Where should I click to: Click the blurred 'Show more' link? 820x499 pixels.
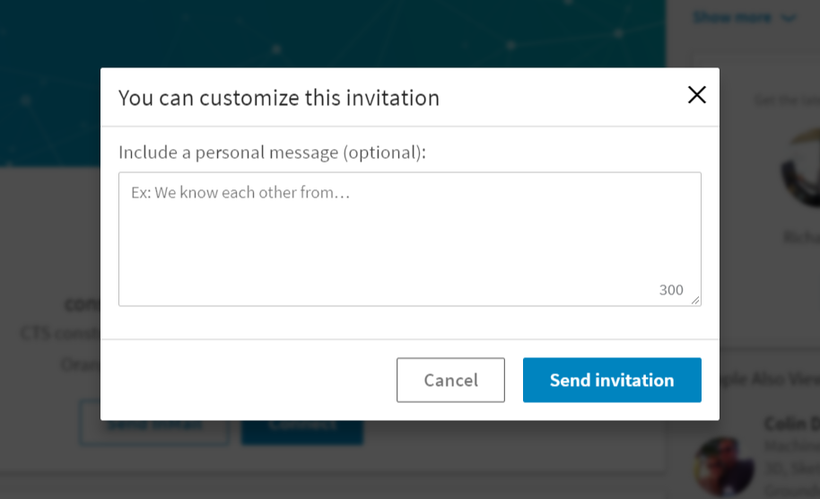click(x=732, y=17)
